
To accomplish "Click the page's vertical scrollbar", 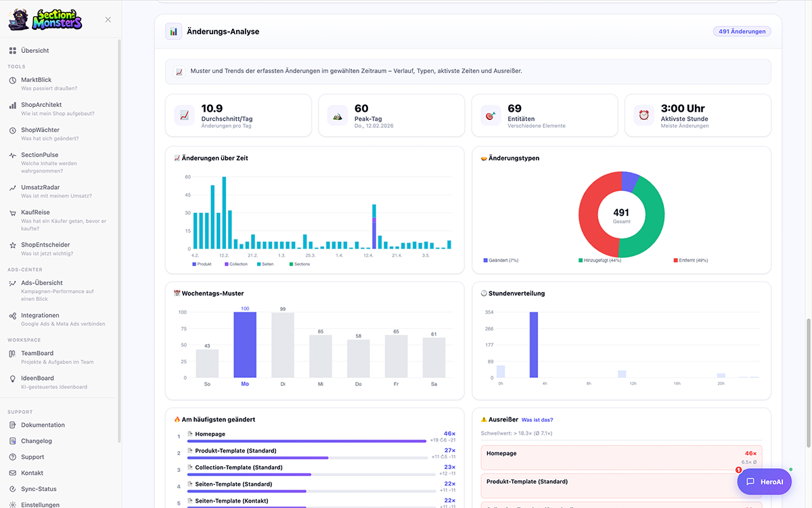I will click(808, 382).
